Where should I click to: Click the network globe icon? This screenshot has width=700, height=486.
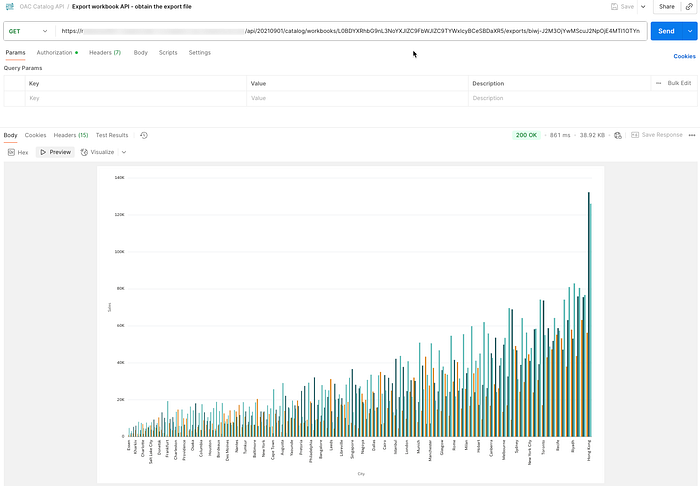618,135
